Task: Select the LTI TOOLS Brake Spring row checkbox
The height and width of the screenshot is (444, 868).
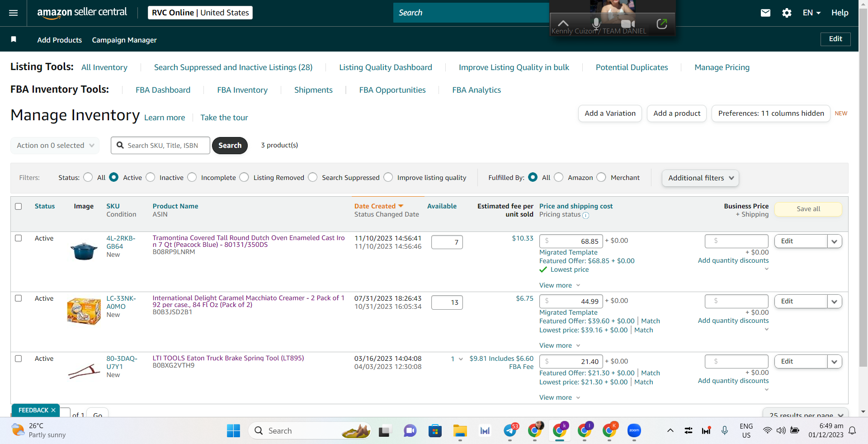Action: click(x=19, y=358)
